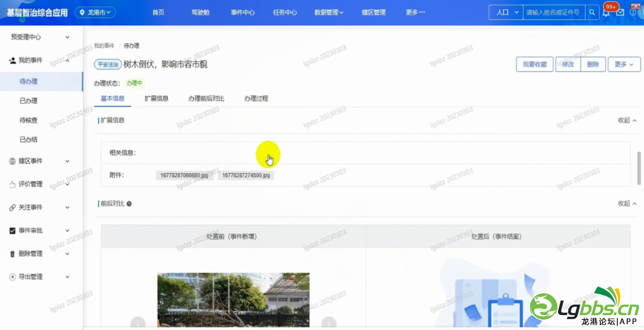644x330 pixels.
Task: Expand the 预受理中心 sidebar section
Action: point(67,38)
